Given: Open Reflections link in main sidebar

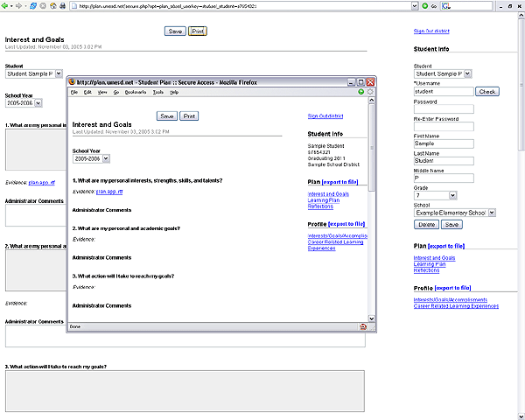Looking at the screenshot, I should click(x=426, y=270).
